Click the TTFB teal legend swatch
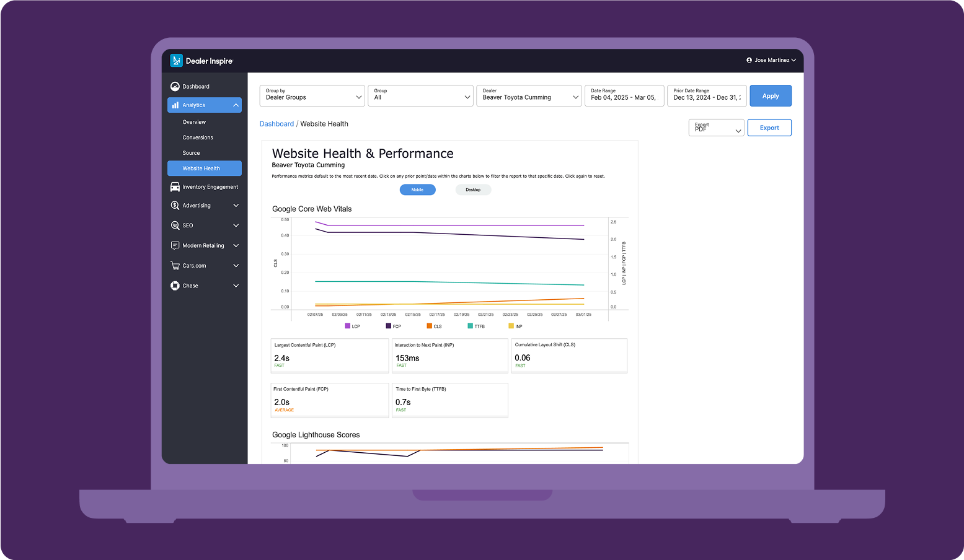964x560 pixels. (x=471, y=326)
